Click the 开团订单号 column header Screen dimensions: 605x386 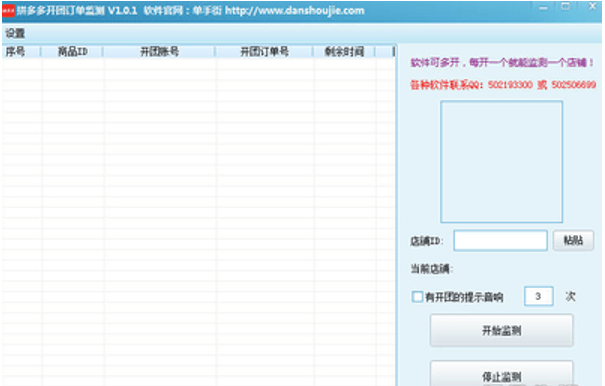coord(264,51)
